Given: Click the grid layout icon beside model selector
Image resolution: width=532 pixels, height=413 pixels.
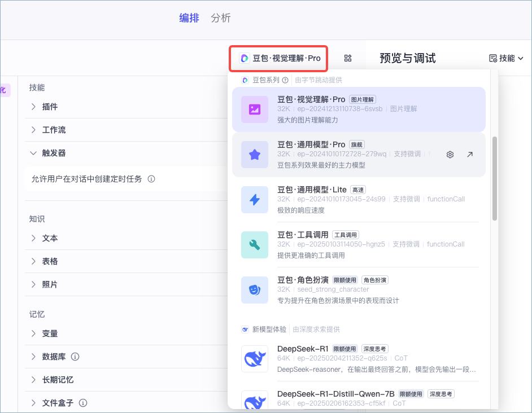Looking at the screenshot, I should 348,58.
